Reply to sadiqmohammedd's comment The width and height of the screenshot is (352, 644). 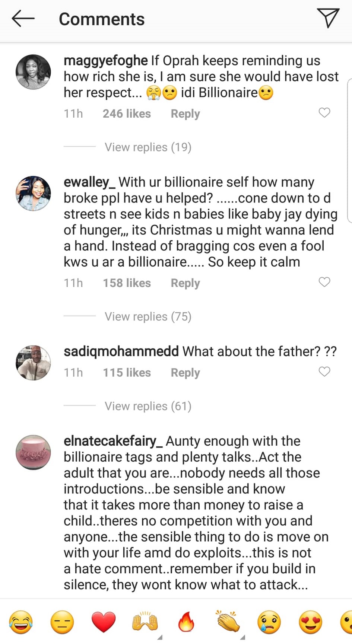coord(185,373)
